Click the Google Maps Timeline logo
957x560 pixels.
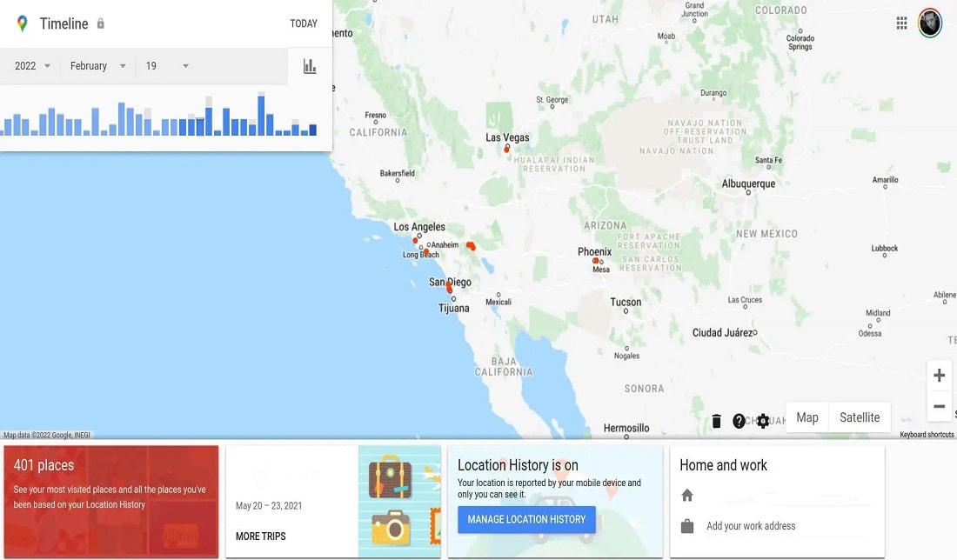[23, 23]
